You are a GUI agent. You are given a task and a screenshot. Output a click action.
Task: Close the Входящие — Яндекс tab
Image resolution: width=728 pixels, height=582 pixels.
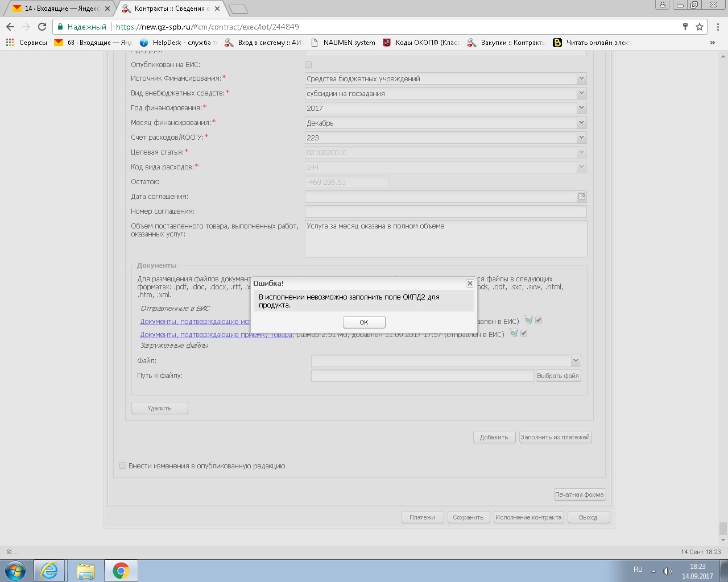[107, 9]
